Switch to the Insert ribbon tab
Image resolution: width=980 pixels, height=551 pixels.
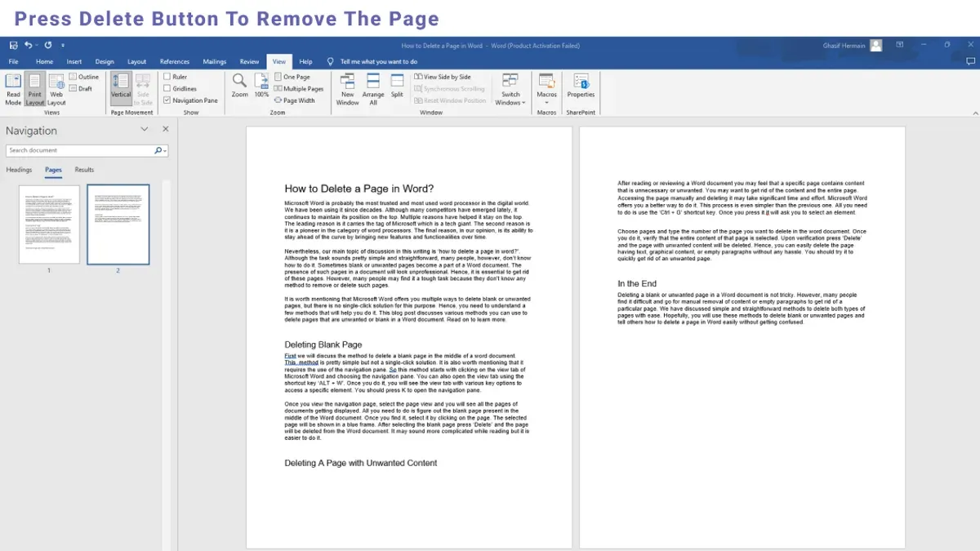tap(74, 61)
